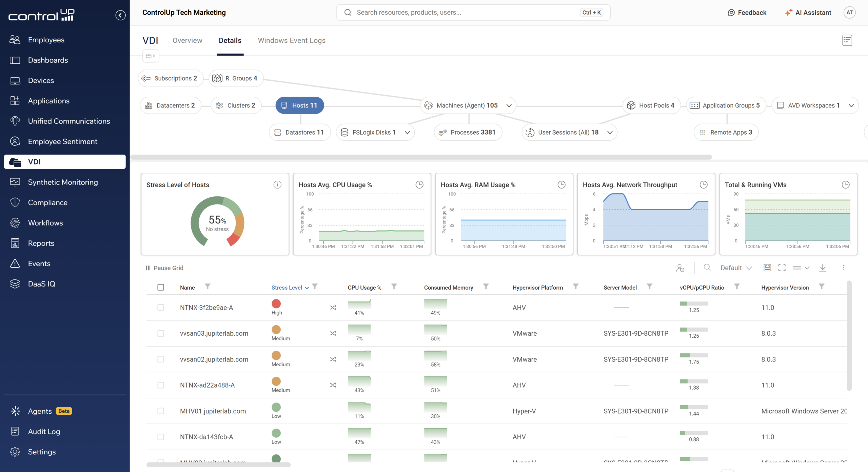Viewport: 868px width, 472px height.
Task: Expand the AVD Workspaces dropdown arrow
Action: coord(851,105)
